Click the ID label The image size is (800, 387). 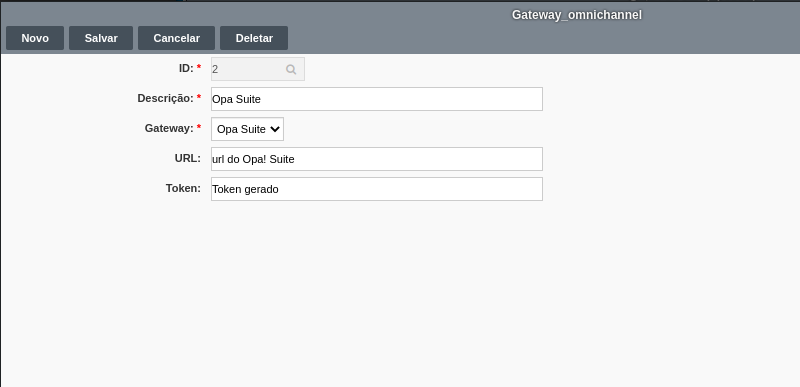186,68
